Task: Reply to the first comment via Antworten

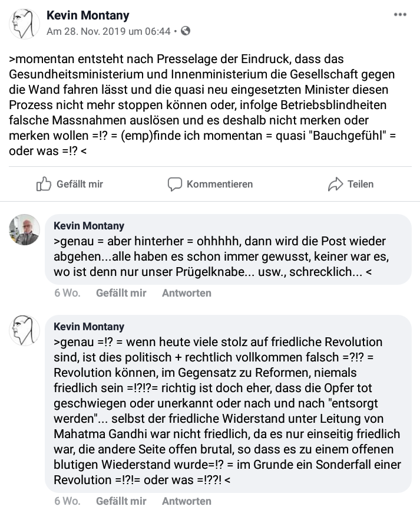Action: pos(187,293)
